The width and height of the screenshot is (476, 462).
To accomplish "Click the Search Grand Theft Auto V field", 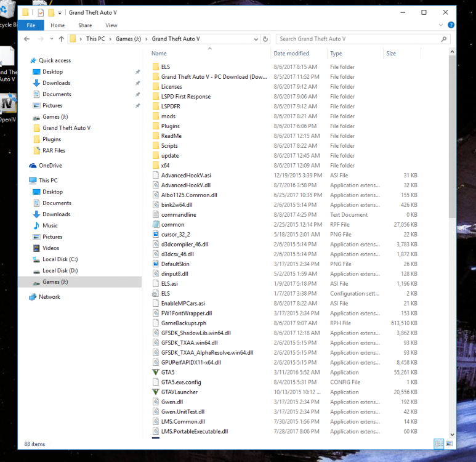I will click(x=359, y=39).
